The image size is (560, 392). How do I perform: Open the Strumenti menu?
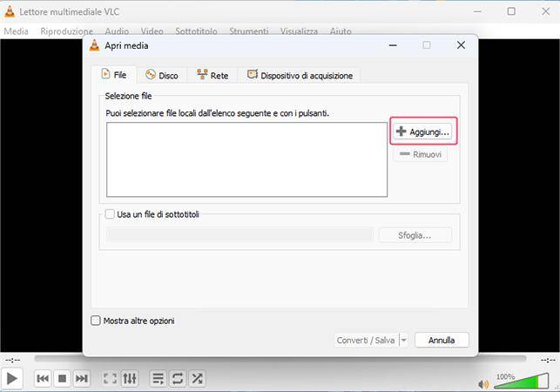pyautogui.click(x=249, y=31)
